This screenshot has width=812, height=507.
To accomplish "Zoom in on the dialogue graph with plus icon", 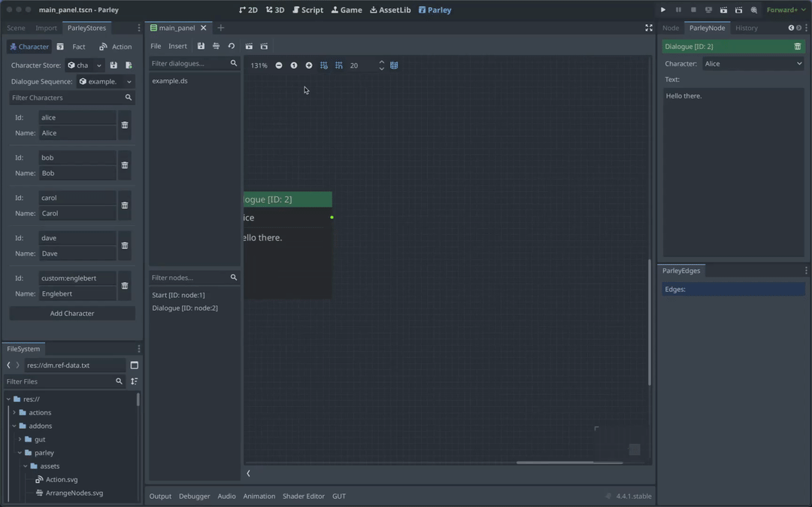I will pos(309,65).
